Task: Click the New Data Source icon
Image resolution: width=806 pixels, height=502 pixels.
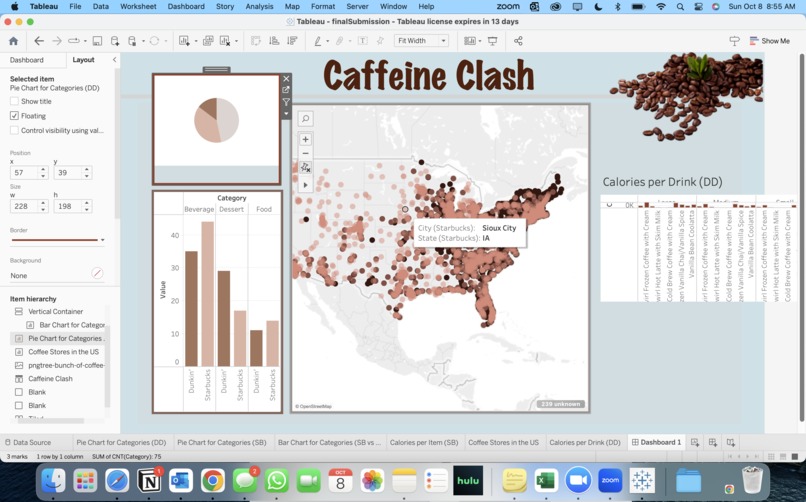Action: tap(115, 41)
